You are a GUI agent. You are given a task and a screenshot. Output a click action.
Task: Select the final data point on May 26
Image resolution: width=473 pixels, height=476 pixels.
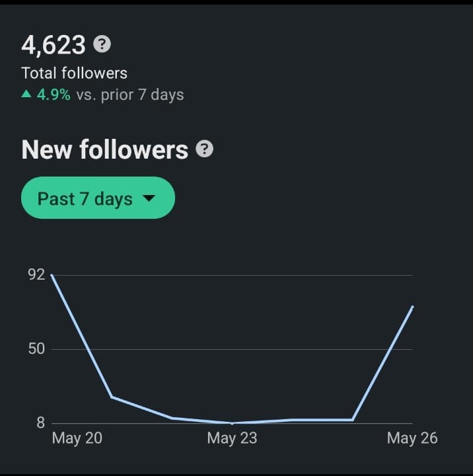click(412, 307)
